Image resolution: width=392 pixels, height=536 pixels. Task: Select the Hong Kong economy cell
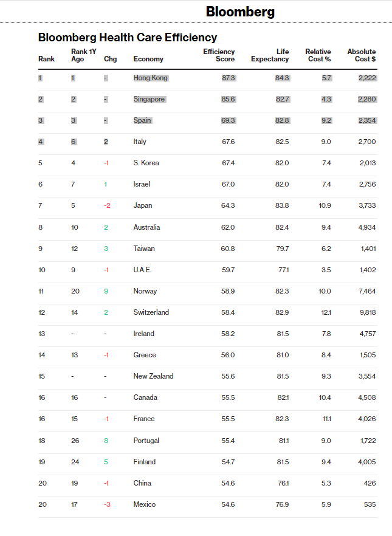pos(150,78)
